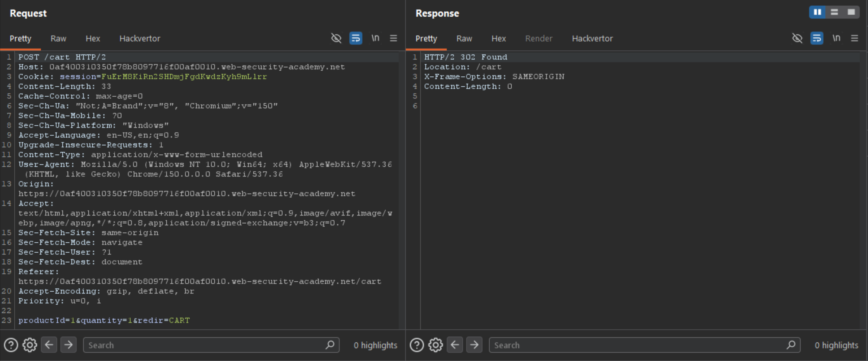Open Request panel help icon
Viewport: 868px width, 361px height.
tap(11, 345)
